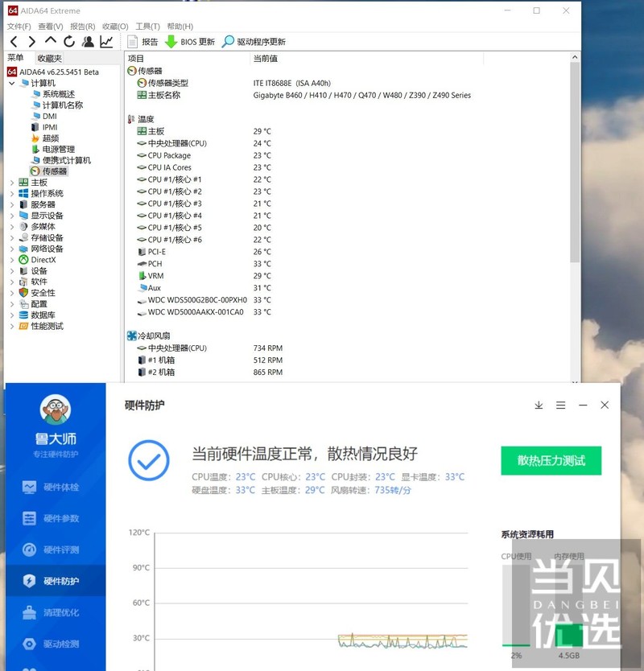The width and height of the screenshot is (644, 671).
Task: Click the green 散热压力测试 button
Action: coord(551,461)
